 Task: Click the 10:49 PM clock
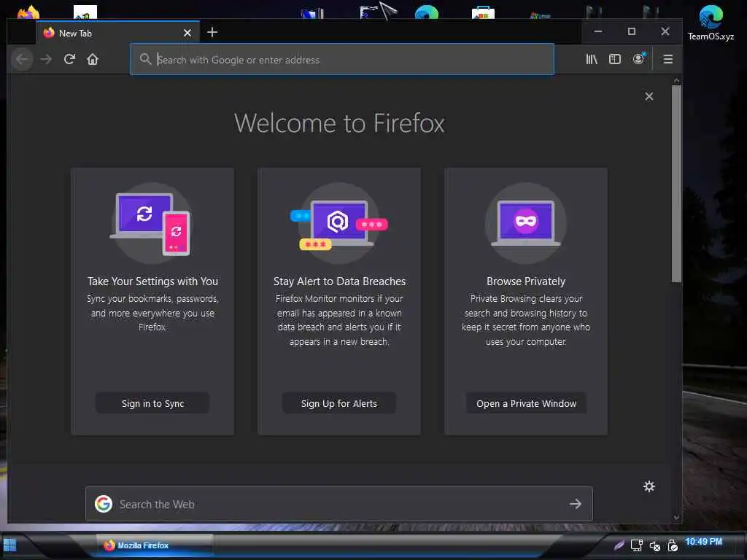pos(703,542)
